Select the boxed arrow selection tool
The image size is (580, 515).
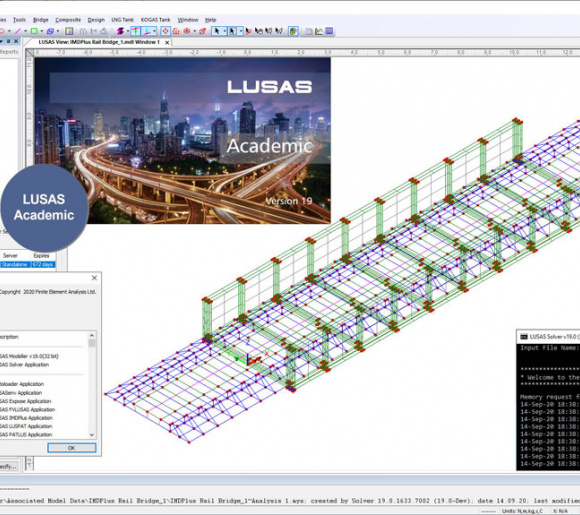tap(233, 31)
